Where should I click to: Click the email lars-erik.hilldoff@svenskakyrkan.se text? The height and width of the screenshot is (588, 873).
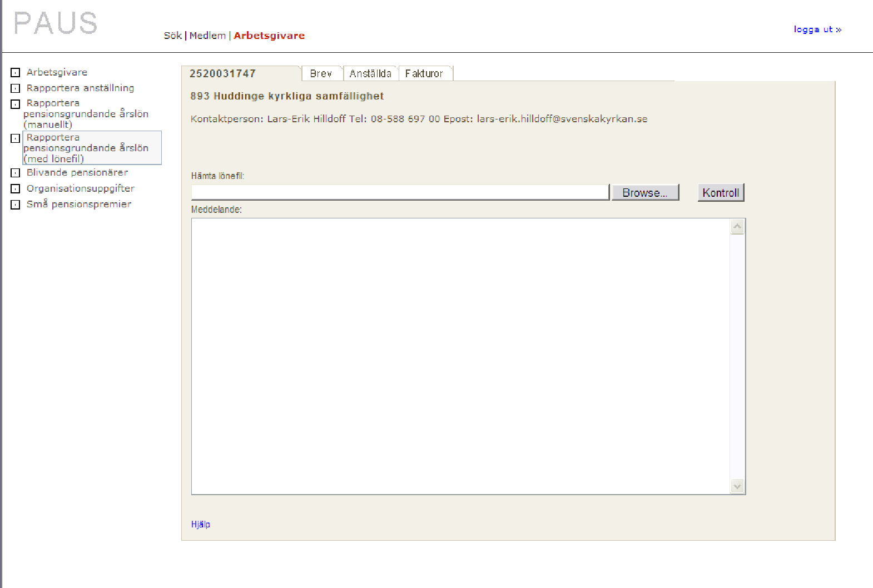tap(562, 119)
